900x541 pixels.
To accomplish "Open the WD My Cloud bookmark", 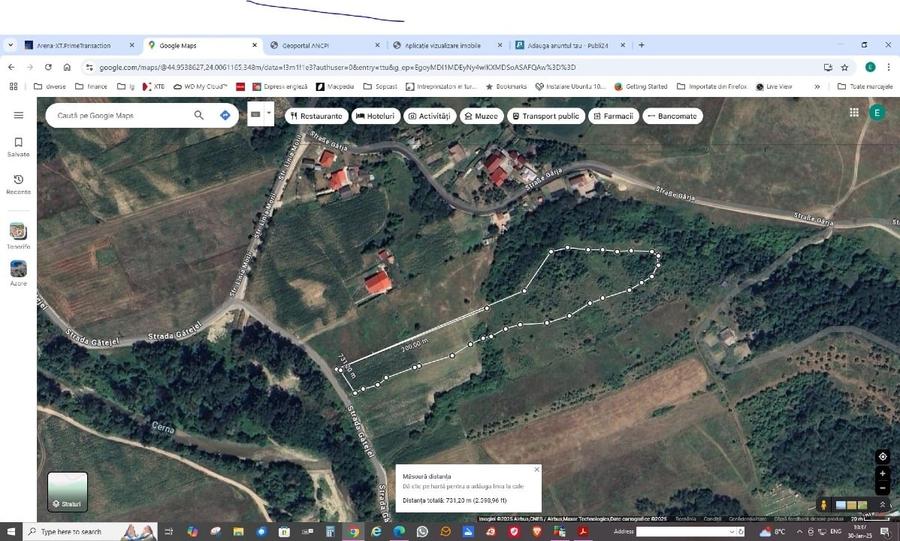I will pos(200,87).
